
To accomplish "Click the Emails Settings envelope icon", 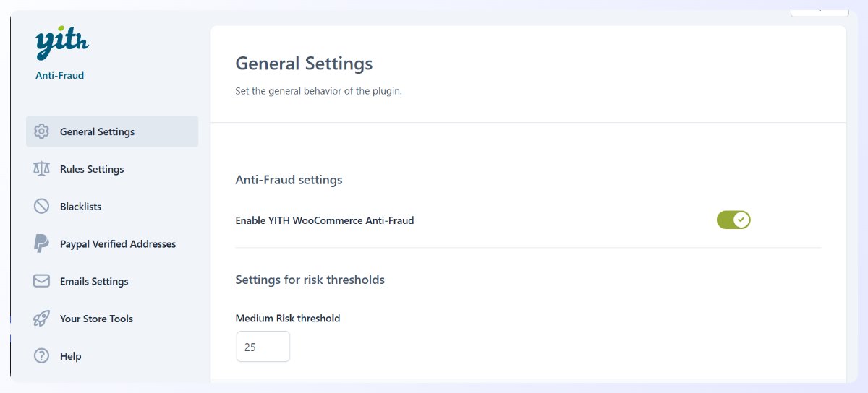I will pos(41,281).
